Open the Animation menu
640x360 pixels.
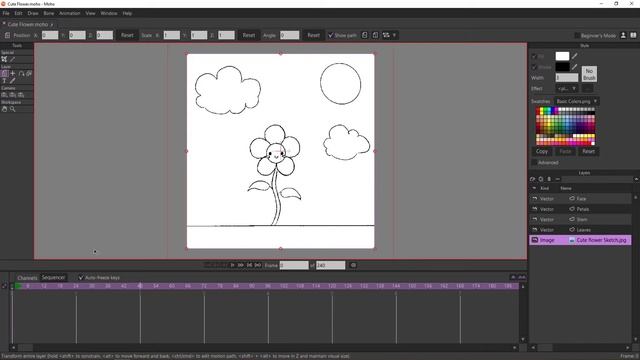tap(70, 13)
